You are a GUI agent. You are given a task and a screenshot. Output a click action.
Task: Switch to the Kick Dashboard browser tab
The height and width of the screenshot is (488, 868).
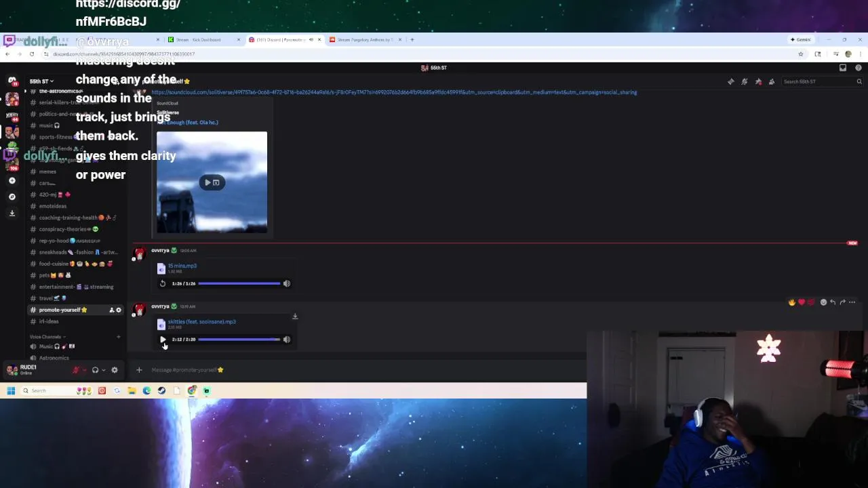(203, 39)
